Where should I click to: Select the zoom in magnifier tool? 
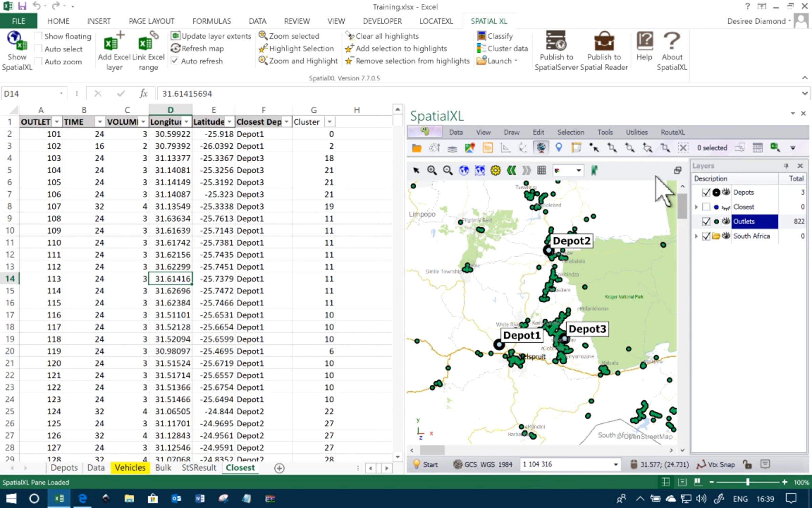click(432, 170)
